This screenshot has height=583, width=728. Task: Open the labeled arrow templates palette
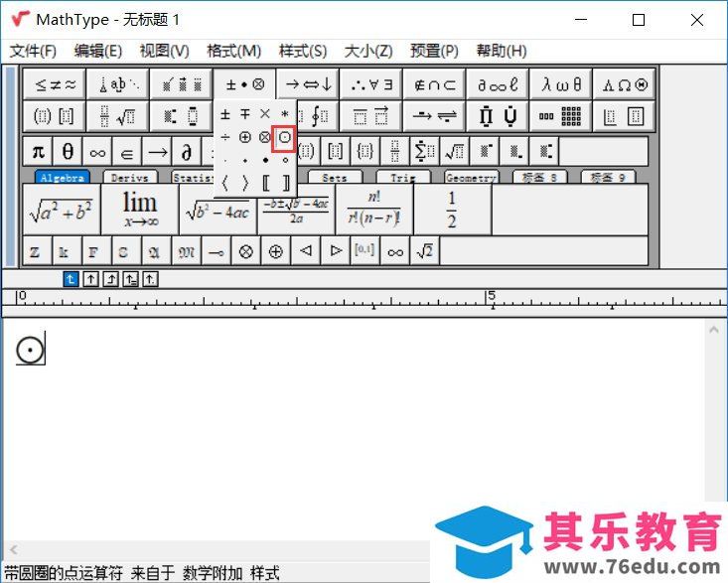tap(435, 116)
